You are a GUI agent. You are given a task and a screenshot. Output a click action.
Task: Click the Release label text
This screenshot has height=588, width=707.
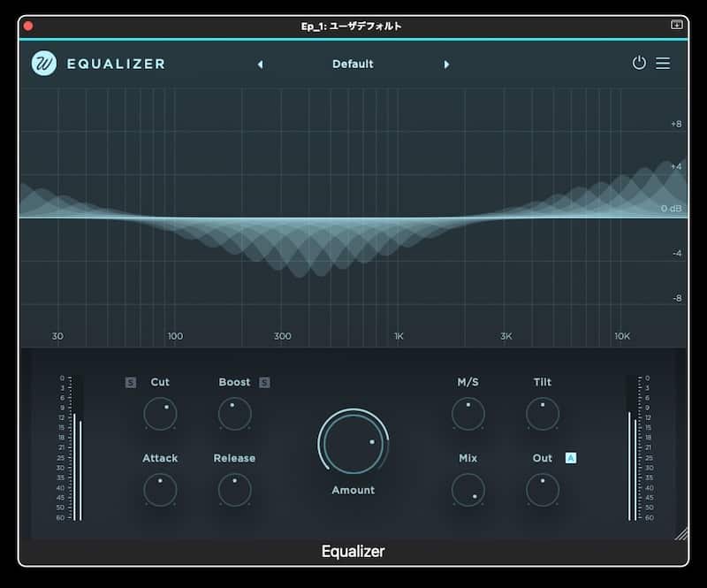click(234, 459)
